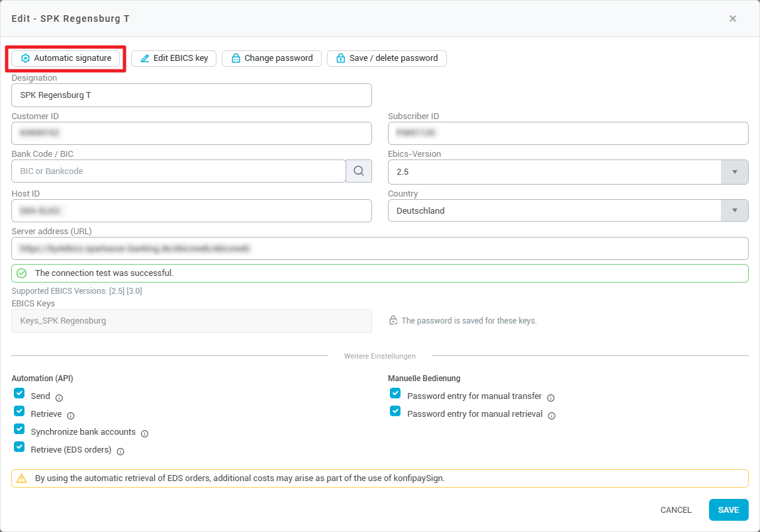Click the Bank Code search magnifier icon
Image resolution: width=760 pixels, height=532 pixels.
click(x=358, y=171)
